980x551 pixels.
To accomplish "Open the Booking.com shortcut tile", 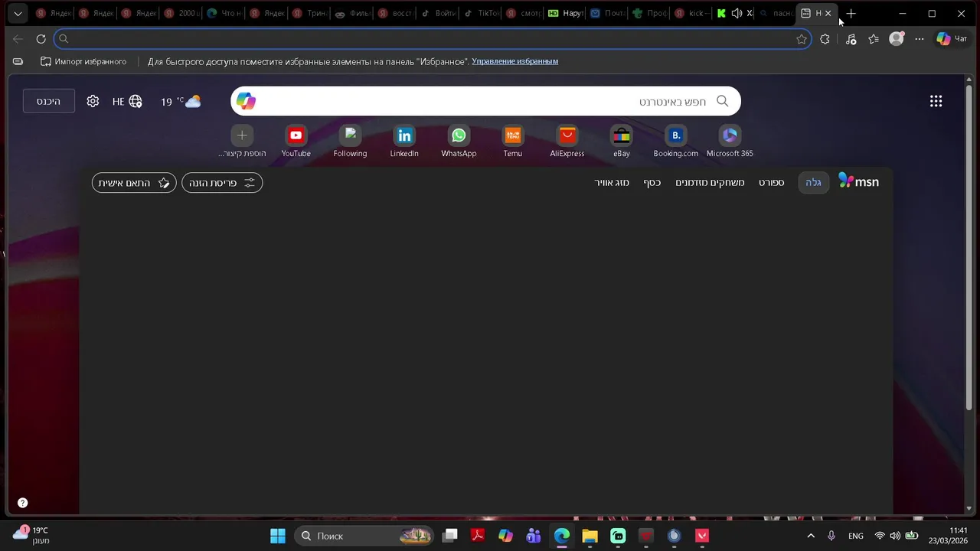I will coord(675,142).
